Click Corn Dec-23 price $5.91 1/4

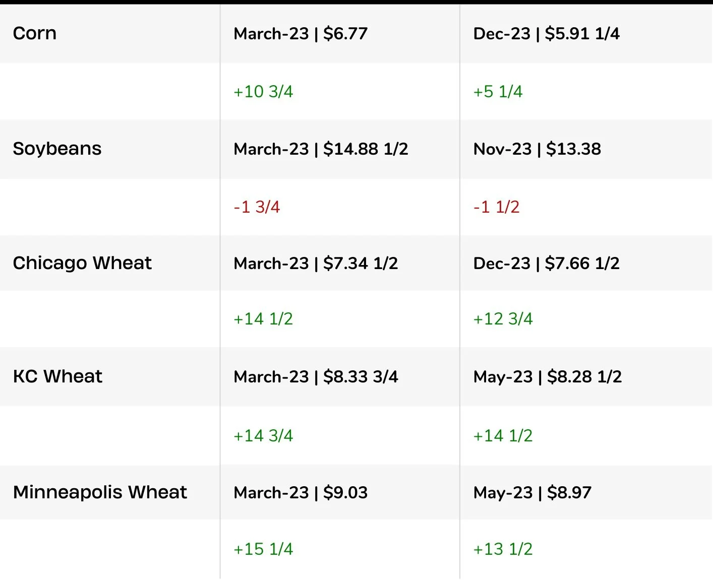pyautogui.click(x=546, y=34)
